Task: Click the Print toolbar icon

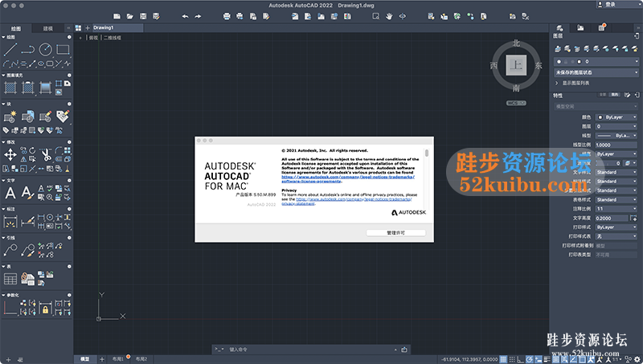Action: tap(227, 16)
